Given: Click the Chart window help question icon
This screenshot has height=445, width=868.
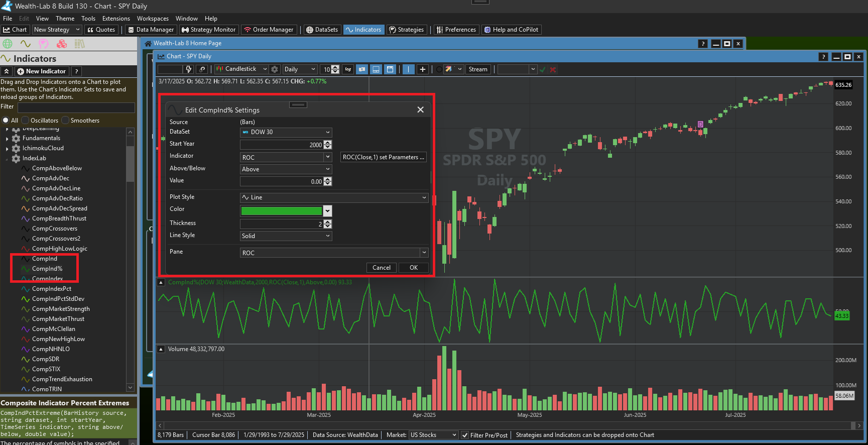Looking at the screenshot, I should 823,57.
